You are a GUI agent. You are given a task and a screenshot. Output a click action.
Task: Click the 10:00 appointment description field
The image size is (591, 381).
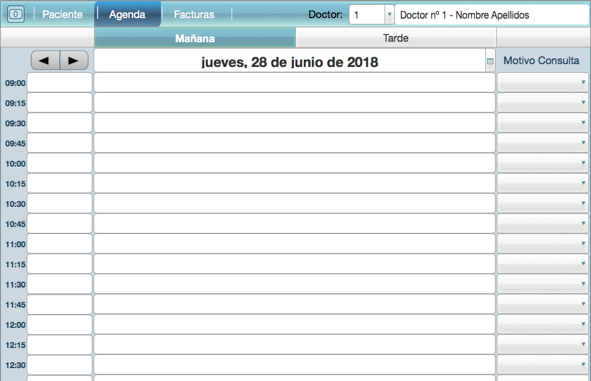point(294,163)
